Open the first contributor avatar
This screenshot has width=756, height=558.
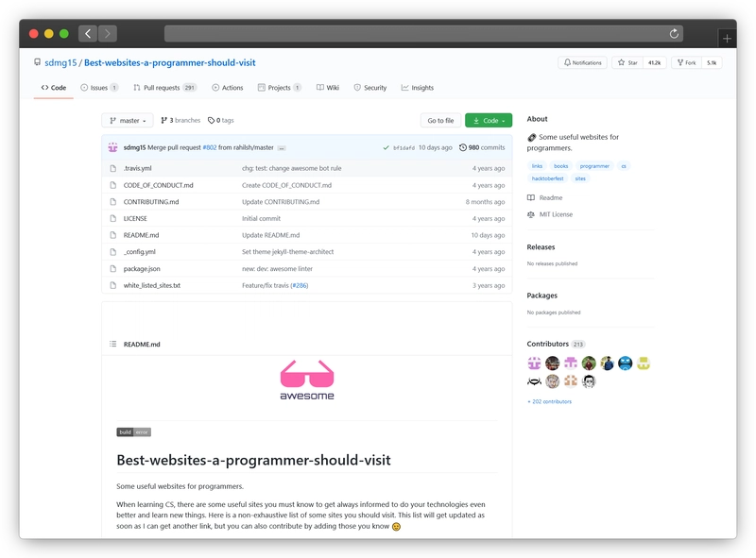click(x=534, y=363)
